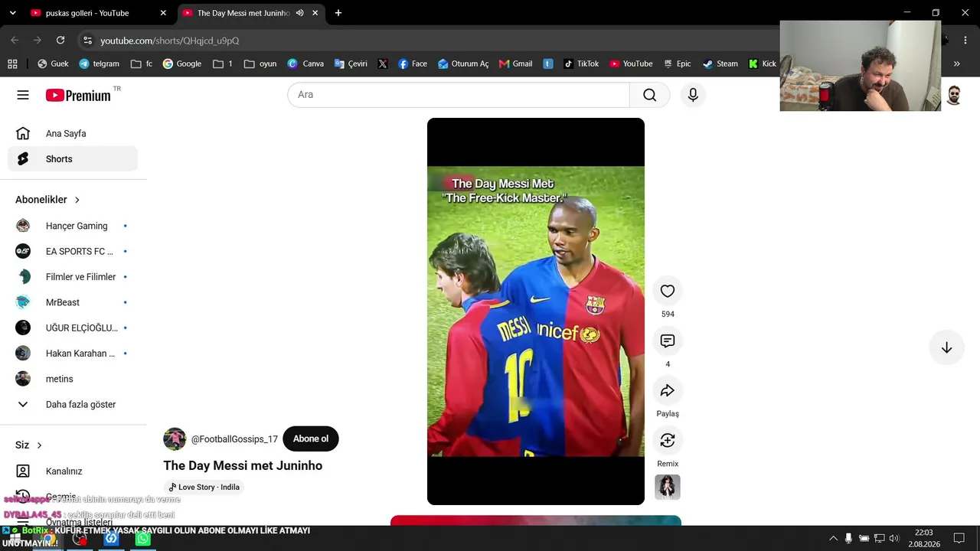This screenshot has height=551, width=980.
Task: Open the YouTube hamburger guide menu
Action: 23,95
